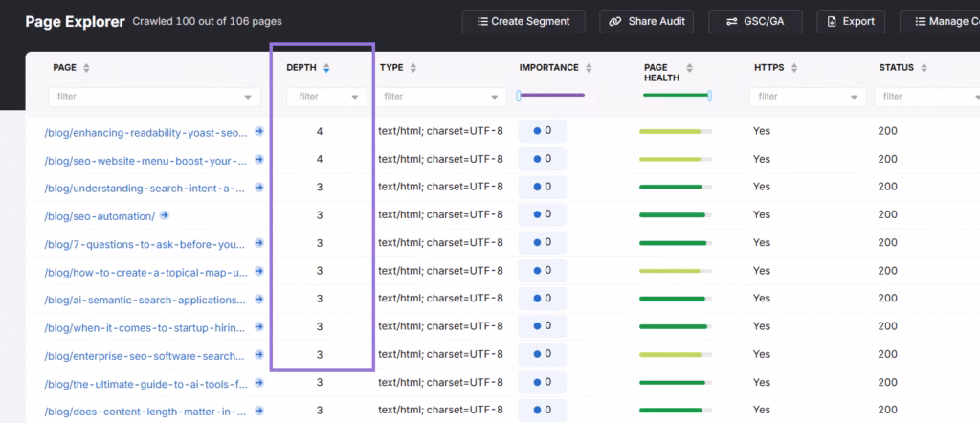Sort by Importance column arrows
Viewport: 980px width, 423px height.
click(x=589, y=68)
